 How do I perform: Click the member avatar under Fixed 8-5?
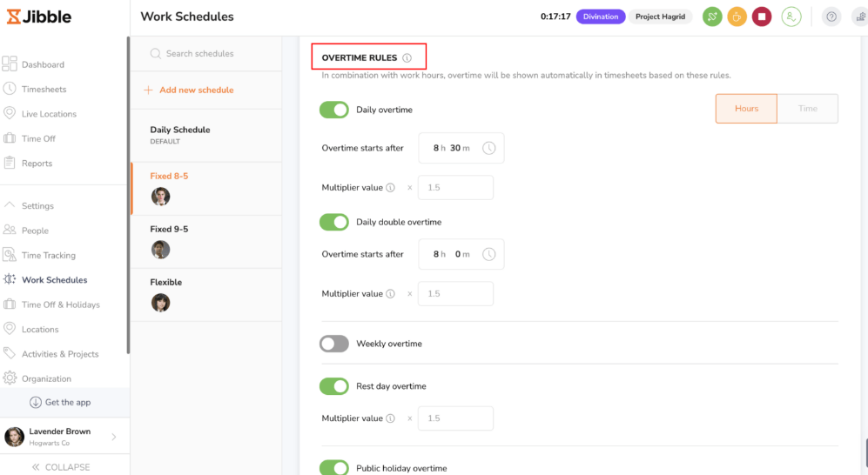(x=160, y=197)
